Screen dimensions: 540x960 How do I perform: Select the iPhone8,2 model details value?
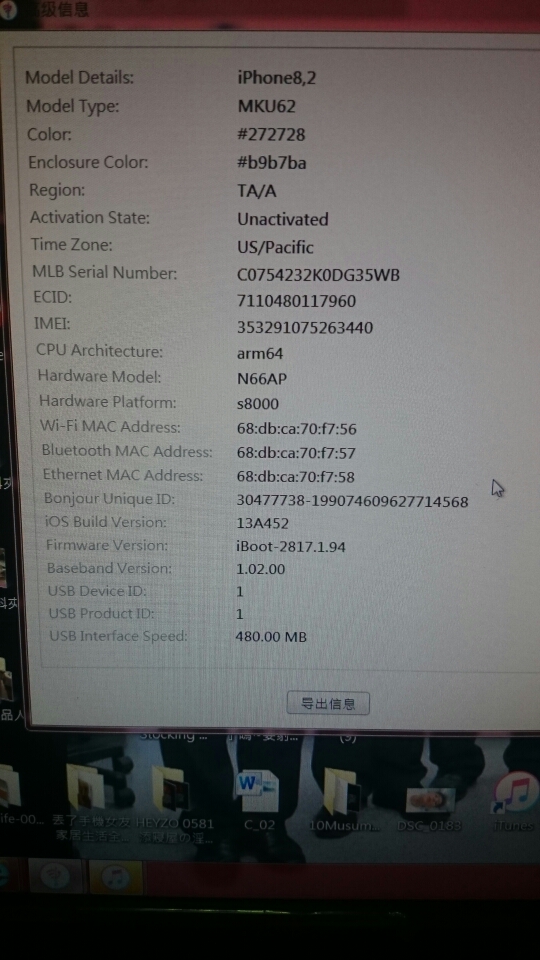click(277, 78)
